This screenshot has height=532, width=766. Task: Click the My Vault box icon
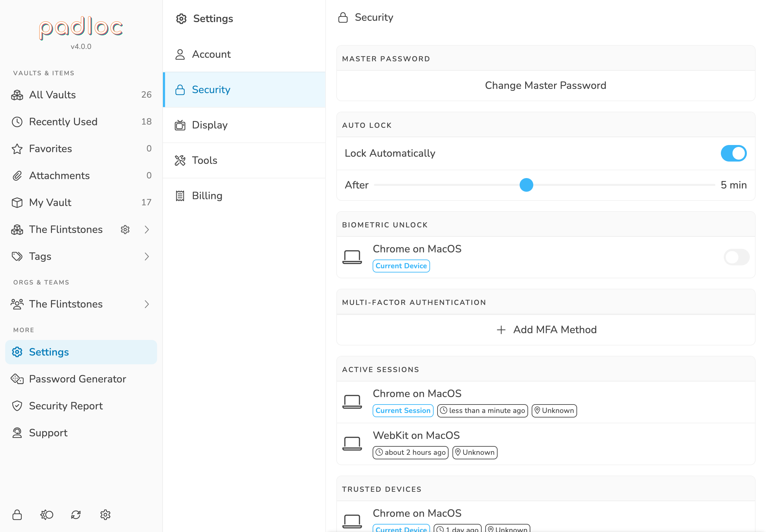pyautogui.click(x=17, y=203)
